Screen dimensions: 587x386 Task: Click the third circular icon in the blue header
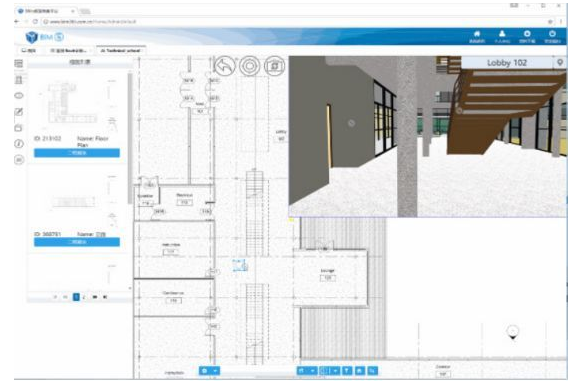[x=527, y=34]
